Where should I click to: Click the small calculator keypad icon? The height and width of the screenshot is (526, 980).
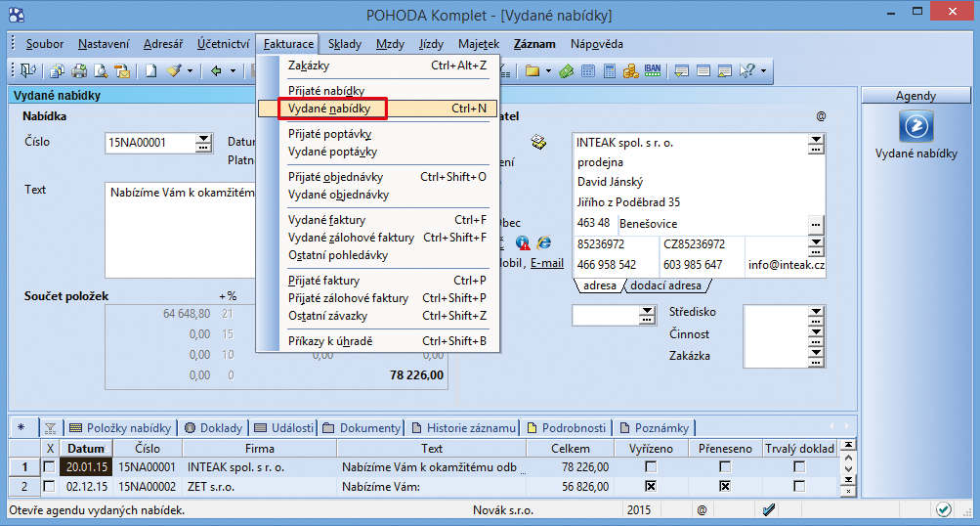click(588, 71)
